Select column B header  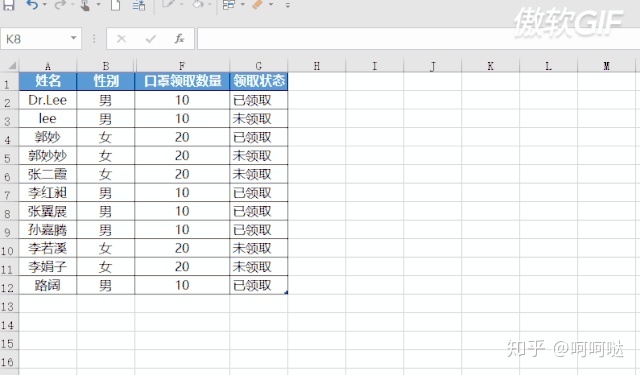pyautogui.click(x=106, y=66)
